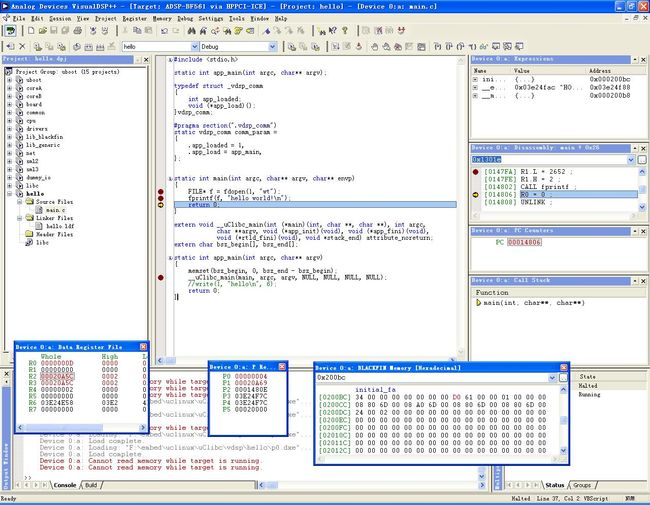Click the memory window vertical scrollbar
This screenshot has width=650, height=505.
pos(563,420)
